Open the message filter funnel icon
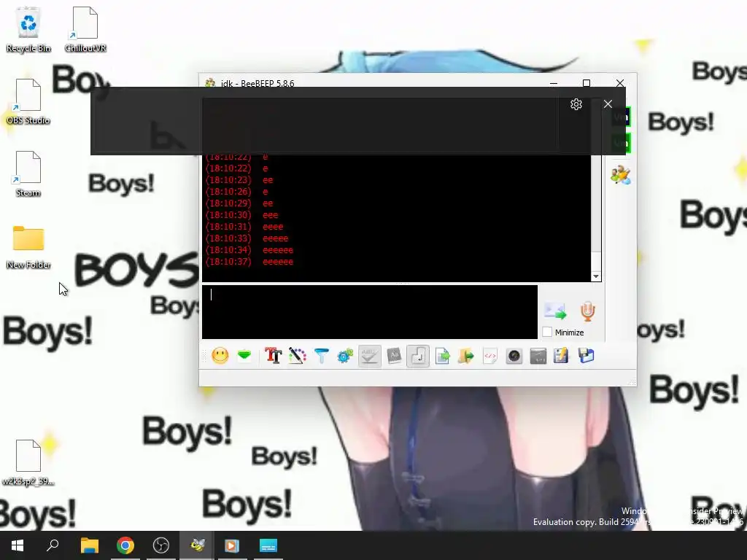The height and width of the screenshot is (560, 747). click(322, 356)
